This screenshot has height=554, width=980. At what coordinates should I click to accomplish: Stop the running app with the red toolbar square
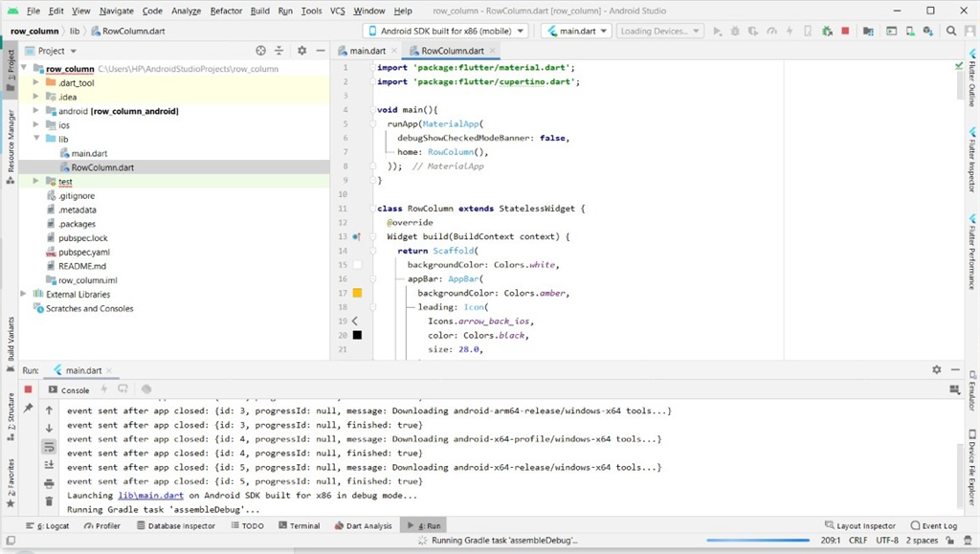tap(844, 31)
